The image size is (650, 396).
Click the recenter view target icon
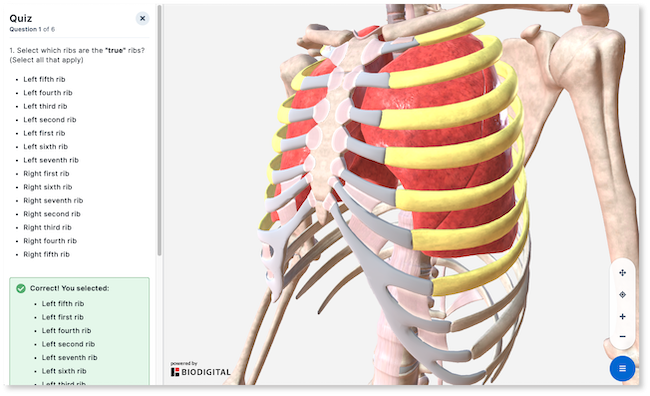(622, 294)
